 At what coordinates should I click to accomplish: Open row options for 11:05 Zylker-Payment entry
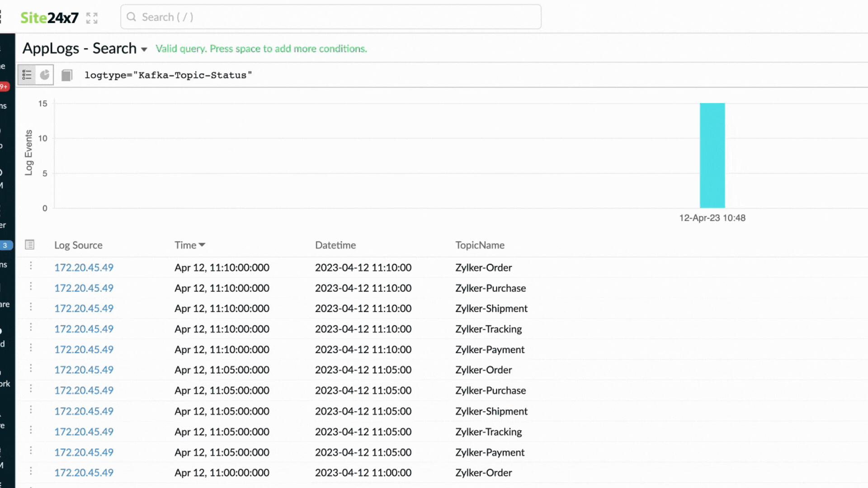pyautogui.click(x=31, y=450)
